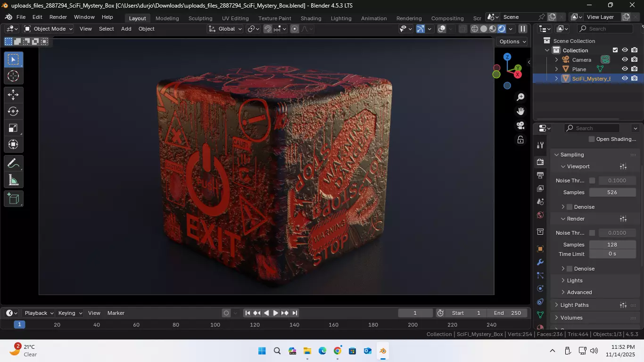Switch to the Shading workspace tab
644x362 pixels.
311,18
